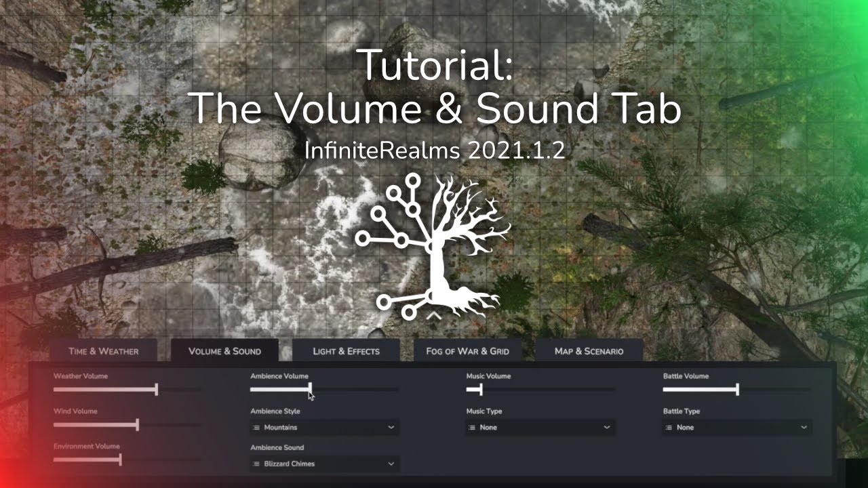Click the 'Music Volume' label
Image resolution: width=868 pixels, height=488 pixels.
[489, 376]
